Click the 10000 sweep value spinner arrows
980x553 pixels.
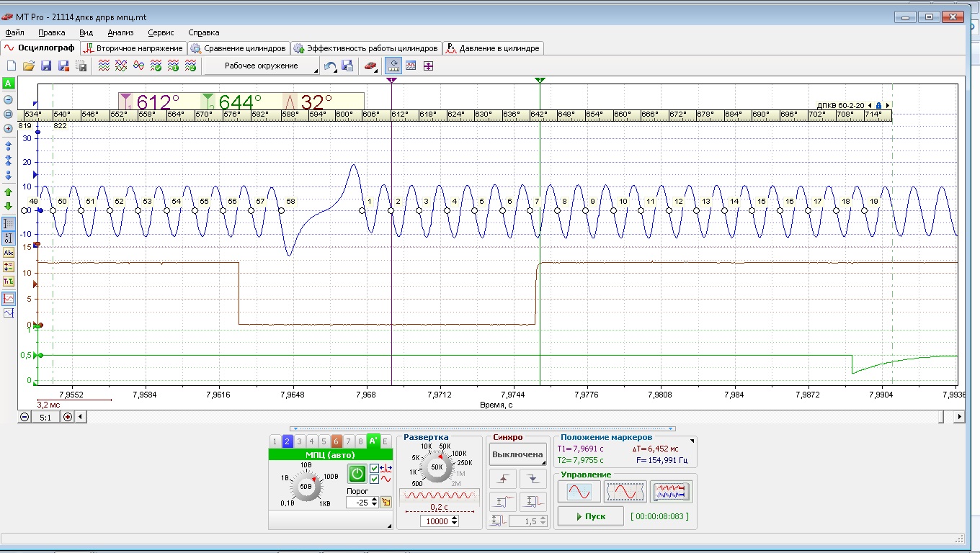(x=454, y=521)
